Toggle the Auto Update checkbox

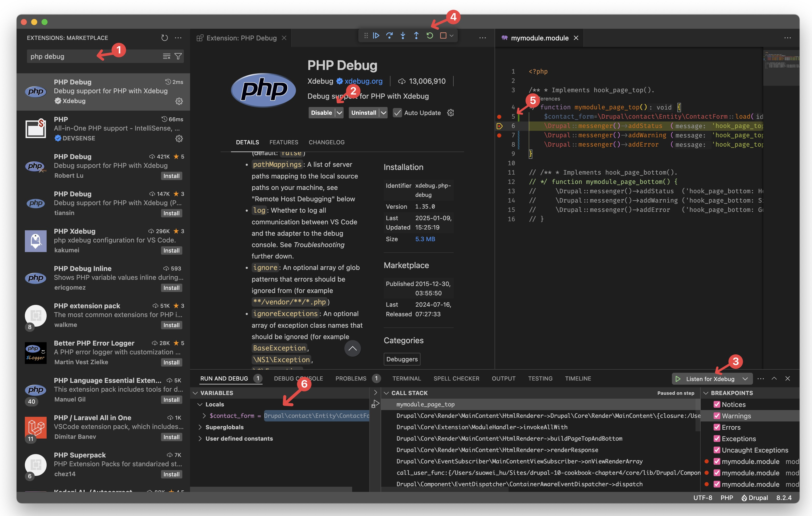(397, 113)
